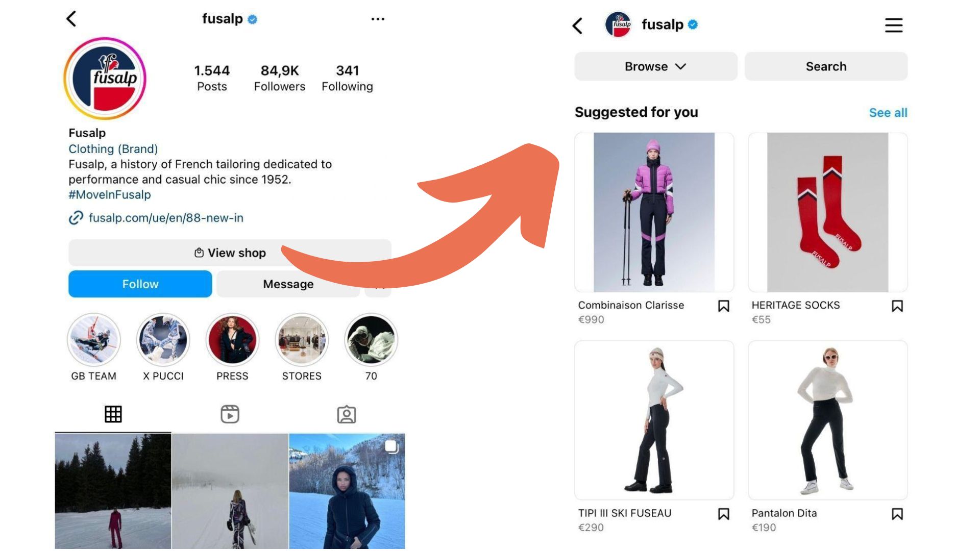Click the bookmark icon on Pantalon Dita

pos(897,513)
